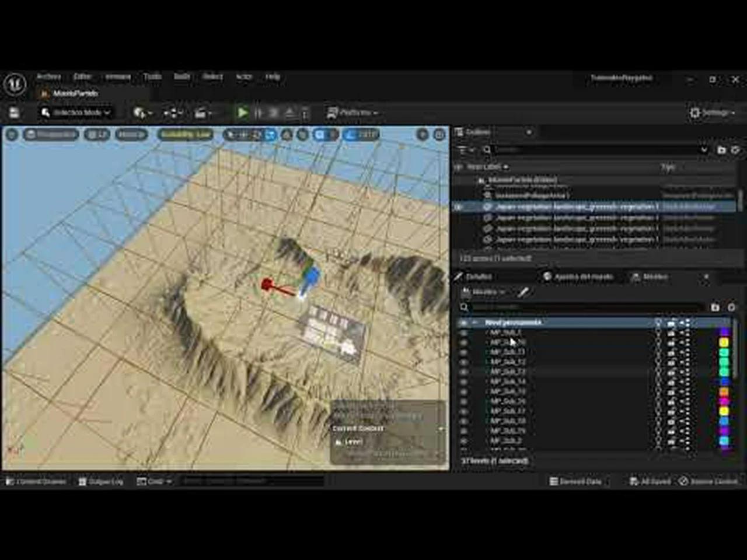
Task: Toggle visibility eye for MP_Sub_11 level
Action: click(x=464, y=352)
